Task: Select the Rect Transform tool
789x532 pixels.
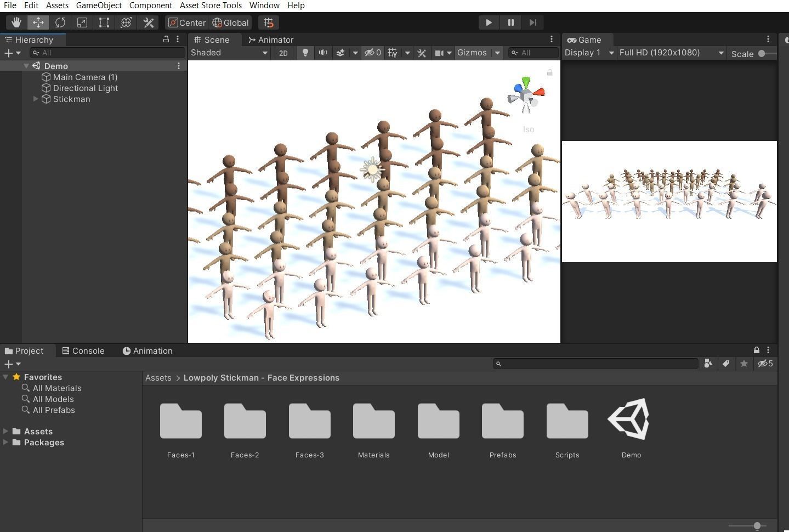Action: coord(104,22)
